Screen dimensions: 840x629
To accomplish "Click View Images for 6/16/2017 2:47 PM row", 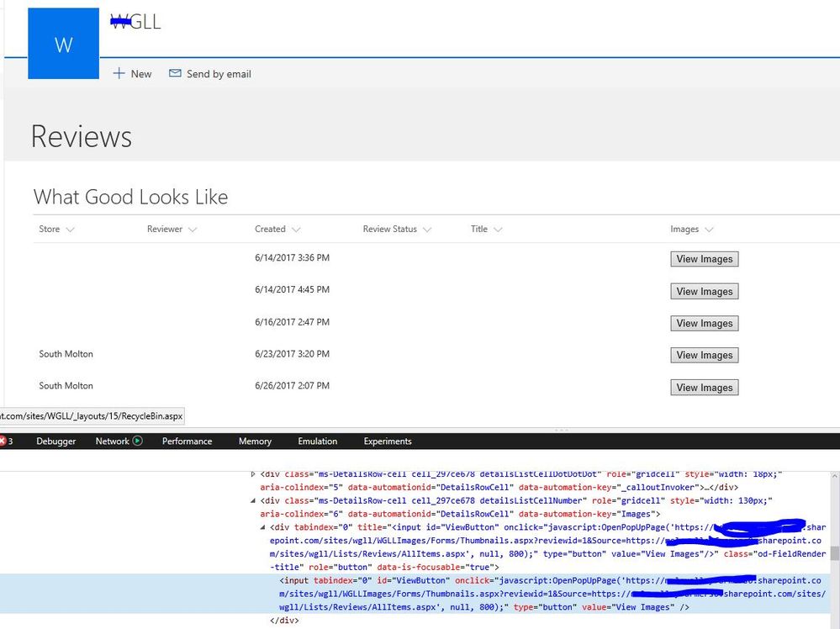I will (705, 323).
